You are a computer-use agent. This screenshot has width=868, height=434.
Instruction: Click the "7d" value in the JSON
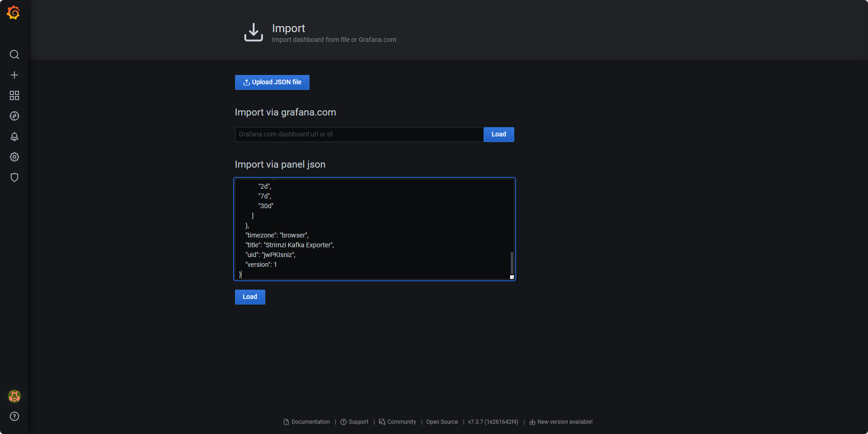coord(265,196)
